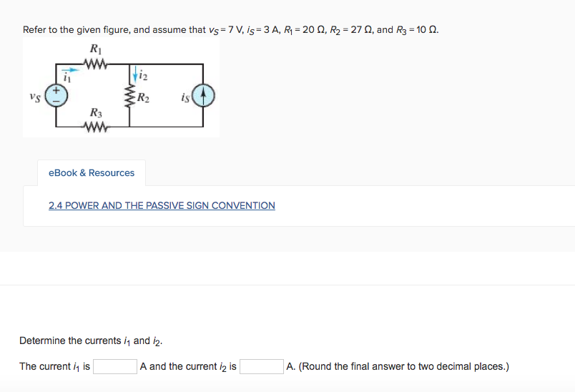The height and width of the screenshot is (392, 575).
Task: Click the R1 label in the circuit
Action: point(95,50)
